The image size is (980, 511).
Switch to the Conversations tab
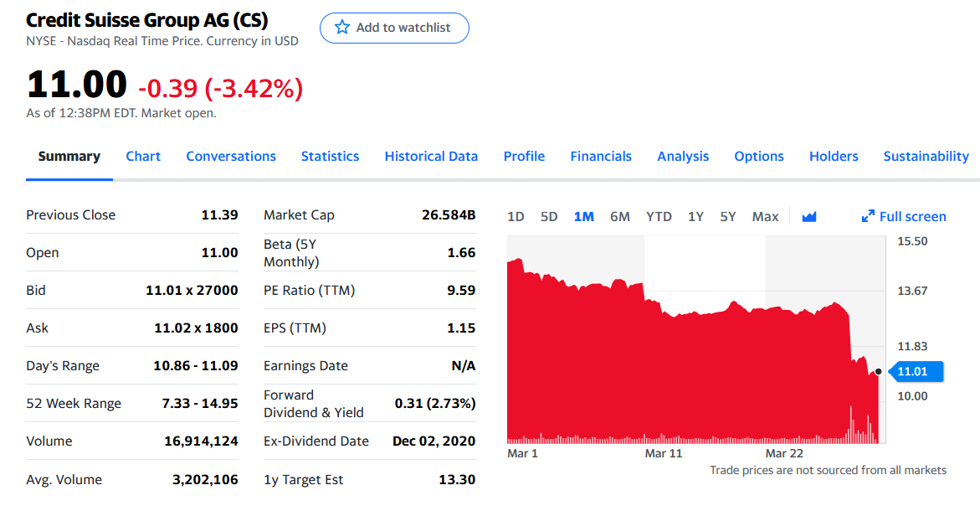point(231,157)
